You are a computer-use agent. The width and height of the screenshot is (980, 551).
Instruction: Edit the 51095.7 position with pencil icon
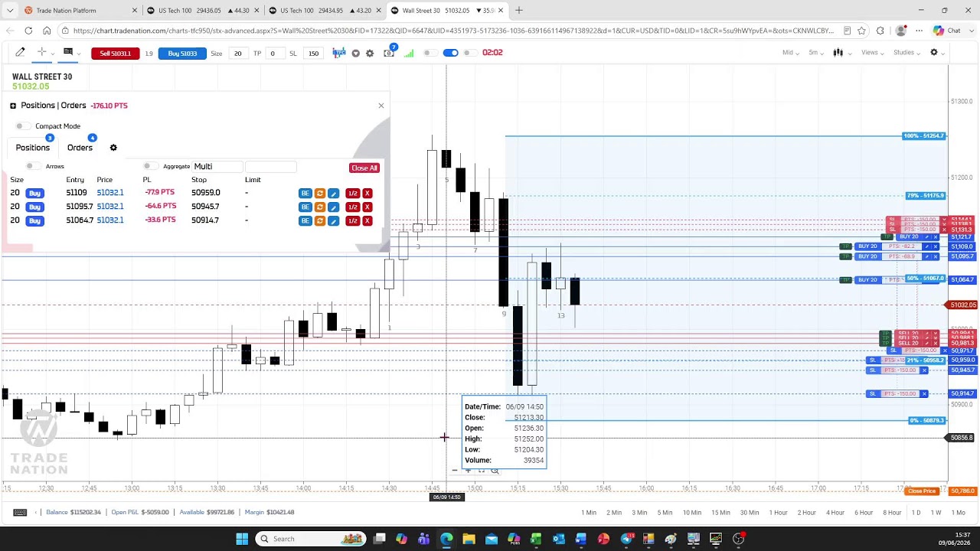[333, 207]
